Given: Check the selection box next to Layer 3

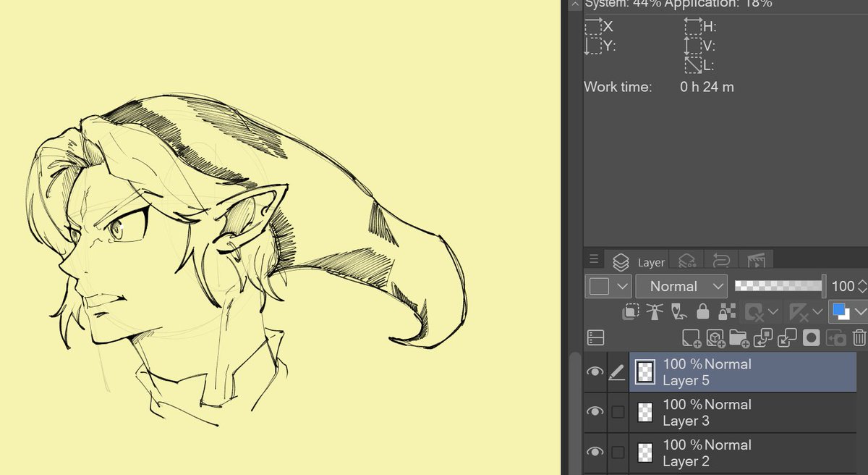Looking at the screenshot, I should click(x=618, y=412).
